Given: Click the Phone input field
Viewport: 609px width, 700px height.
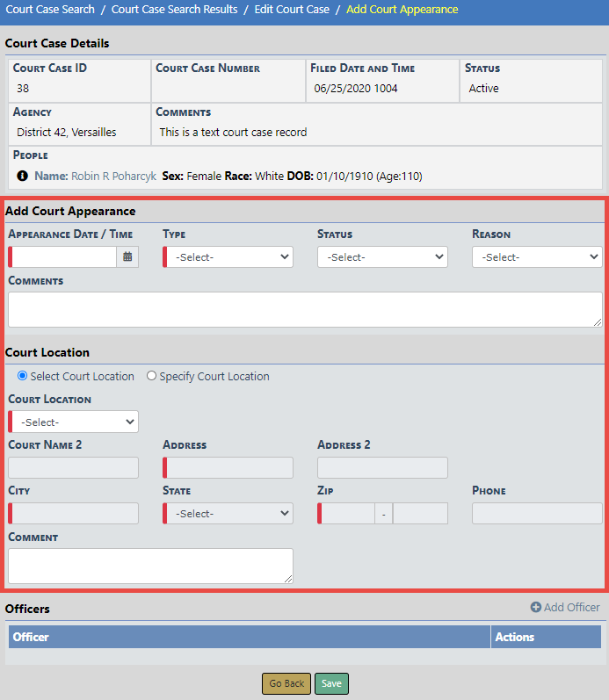Looking at the screenshot, I should [537, 514].
